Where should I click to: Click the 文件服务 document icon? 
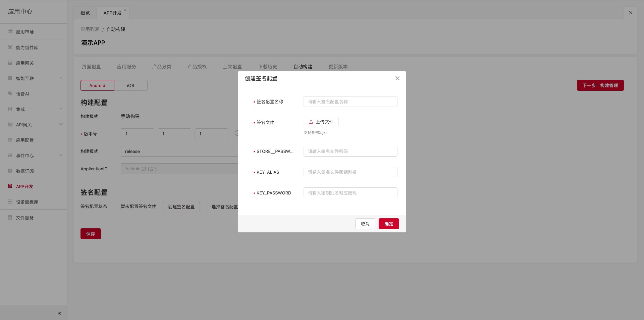tap(10, 217)
